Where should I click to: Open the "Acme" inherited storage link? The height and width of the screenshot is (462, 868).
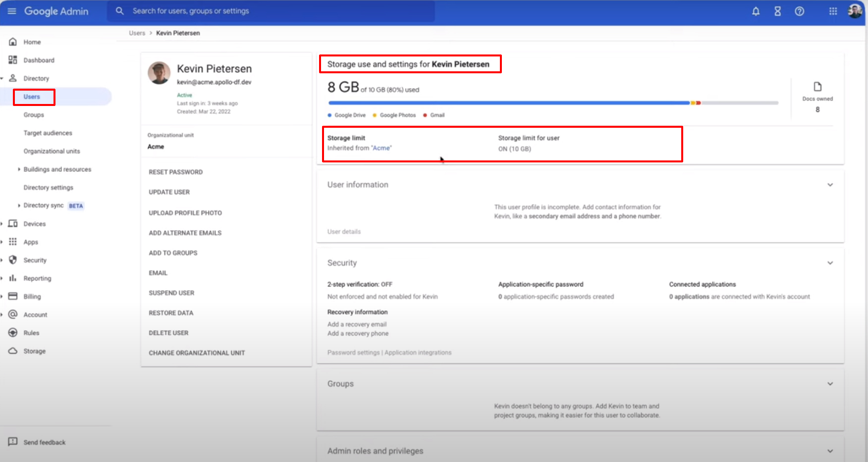tap(381, 148)
